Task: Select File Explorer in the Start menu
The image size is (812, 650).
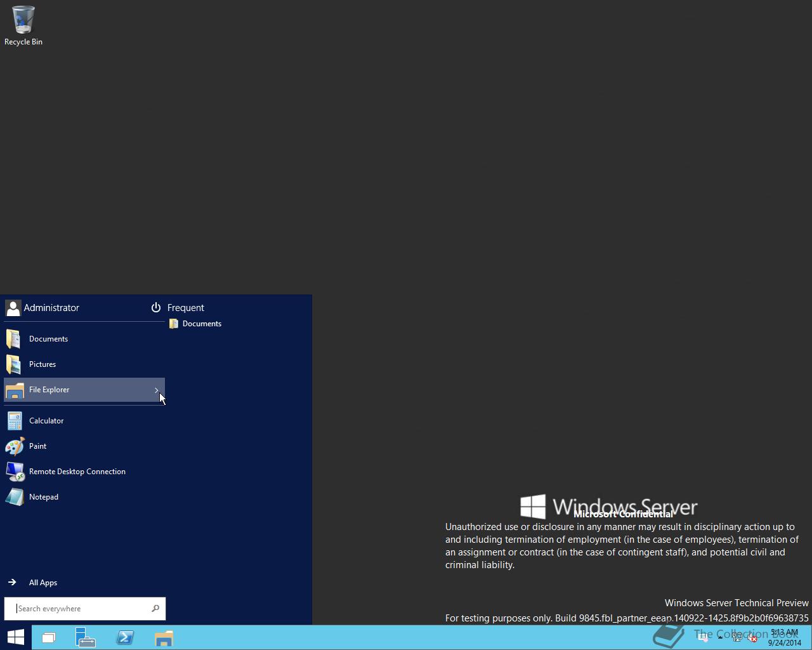Action: pyautogui.click(x=84, y=390)
